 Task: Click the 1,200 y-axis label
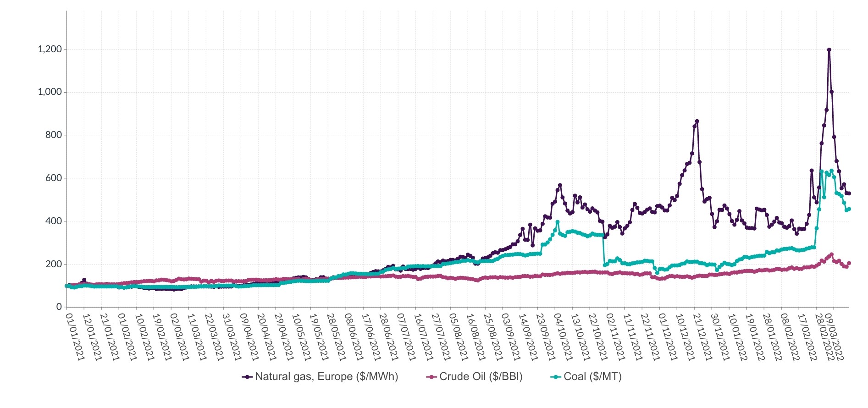click(x=50, y=49)
